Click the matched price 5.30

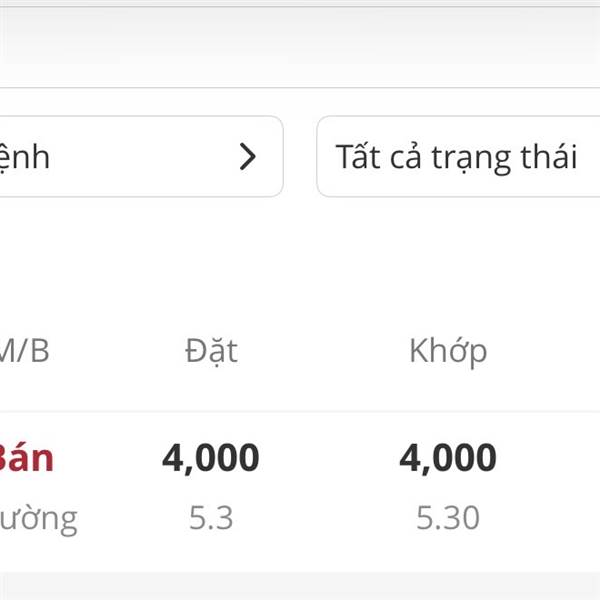tap(448, 517)
